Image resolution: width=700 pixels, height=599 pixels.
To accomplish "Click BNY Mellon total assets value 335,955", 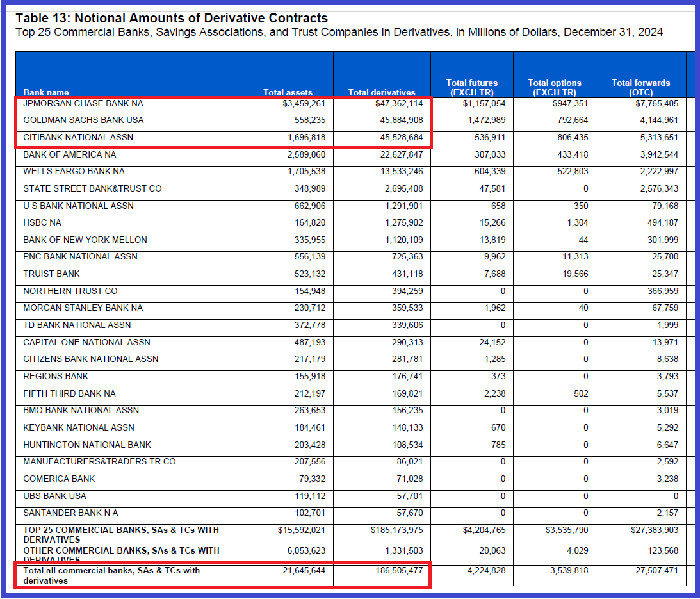I will (310, 240).
